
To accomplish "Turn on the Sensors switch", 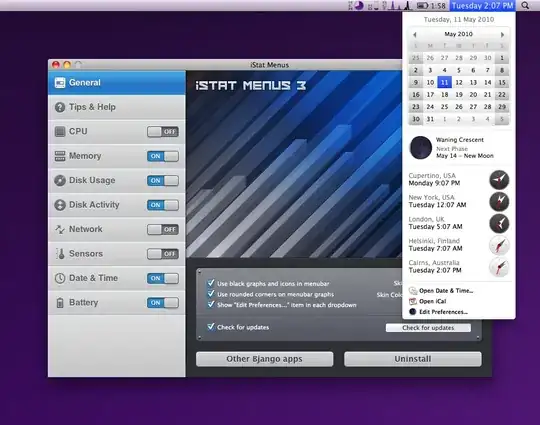I will tap(163, 254).
